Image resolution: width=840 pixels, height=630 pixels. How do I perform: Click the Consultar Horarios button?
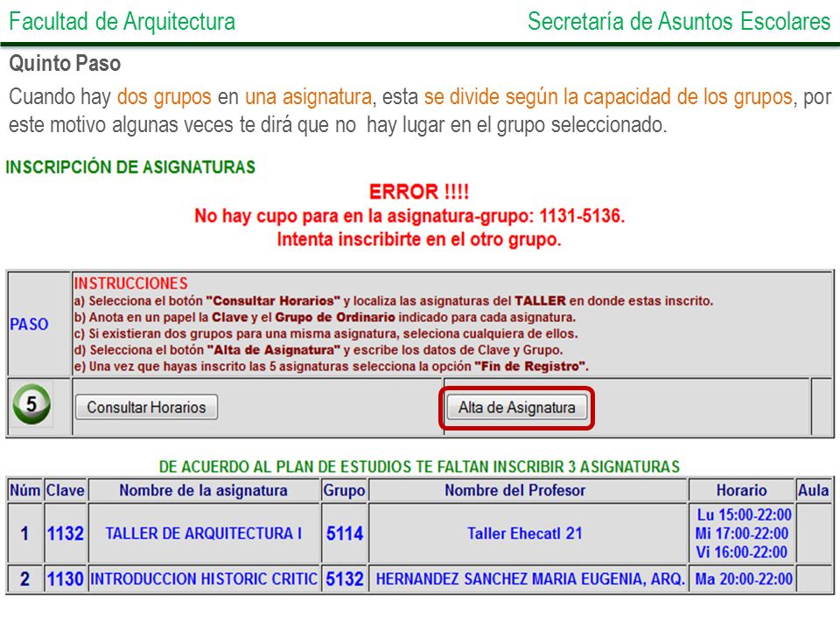(x=146, y=407)
